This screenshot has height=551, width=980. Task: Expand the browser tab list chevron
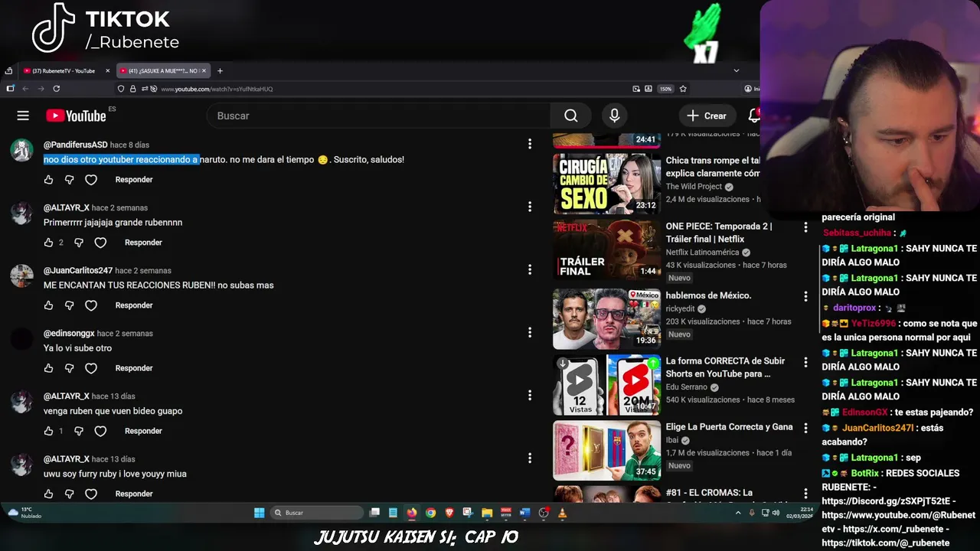pos(737,70)
